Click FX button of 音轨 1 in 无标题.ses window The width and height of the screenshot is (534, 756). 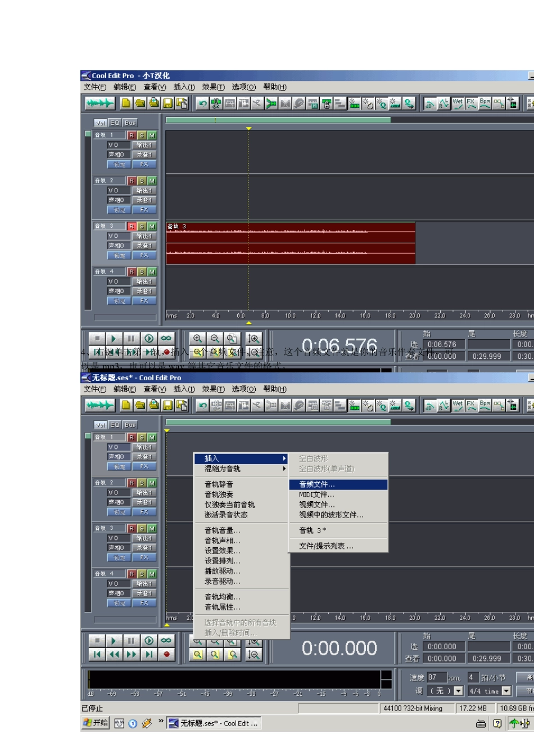(144, 466)
